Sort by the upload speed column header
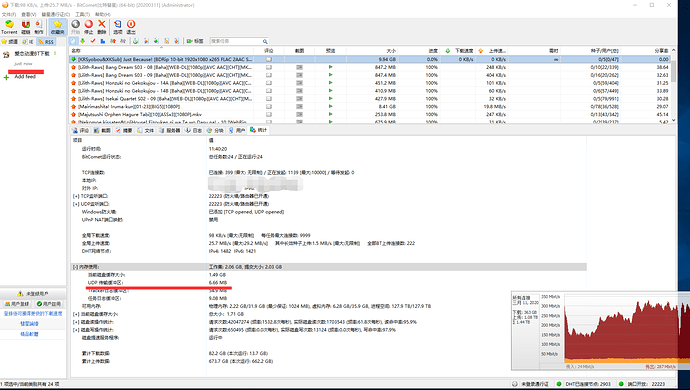 (492, 51)
